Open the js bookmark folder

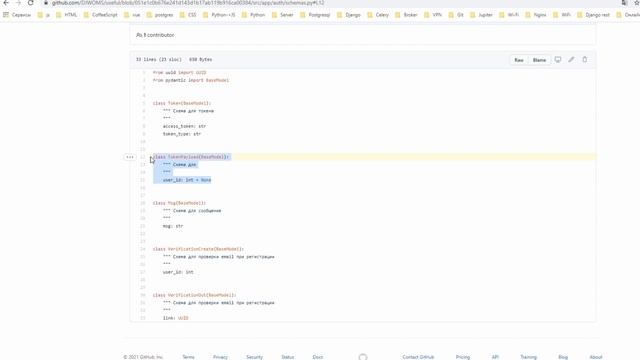click(x=44, y=15)
